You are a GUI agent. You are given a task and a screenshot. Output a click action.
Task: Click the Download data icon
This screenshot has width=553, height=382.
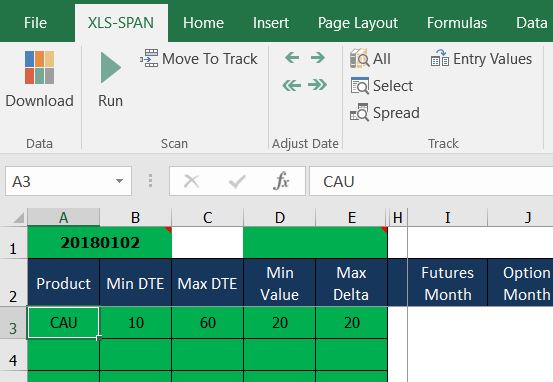click(40, 67)
